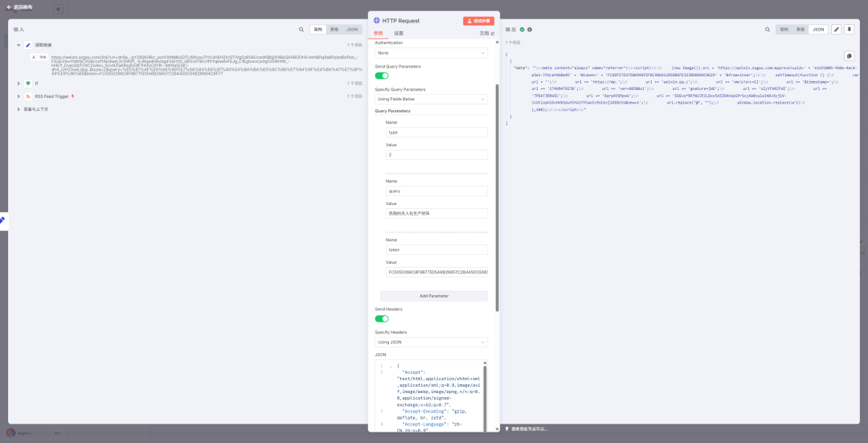This screenshot has width=868, height=443.
Task: Select the table view tab in the output panel
Action: (800, 30)
